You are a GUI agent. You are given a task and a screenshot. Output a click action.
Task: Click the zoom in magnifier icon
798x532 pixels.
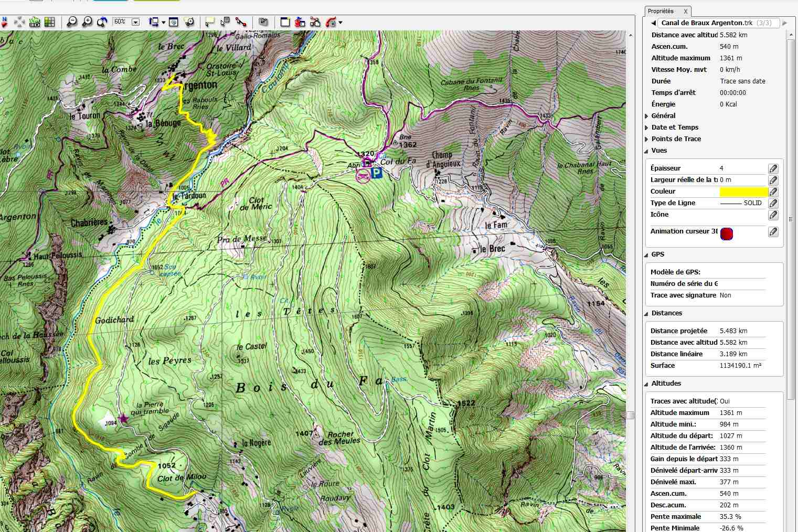click(x=88, y=22)
